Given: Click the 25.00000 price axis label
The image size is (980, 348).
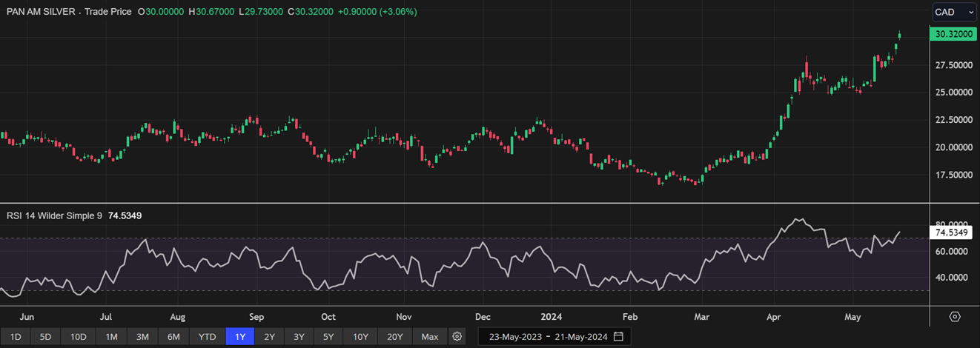Looking at the screenshot, I should (x=954, y=93).
